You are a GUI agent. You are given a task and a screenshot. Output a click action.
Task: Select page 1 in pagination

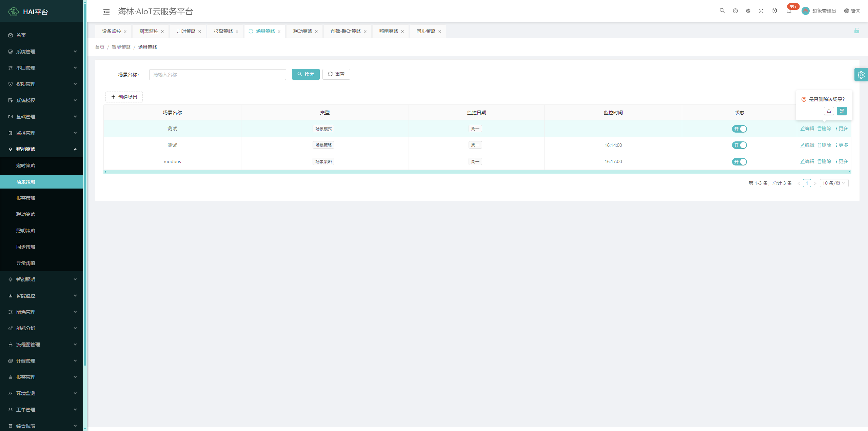click(x=807, y=183)
